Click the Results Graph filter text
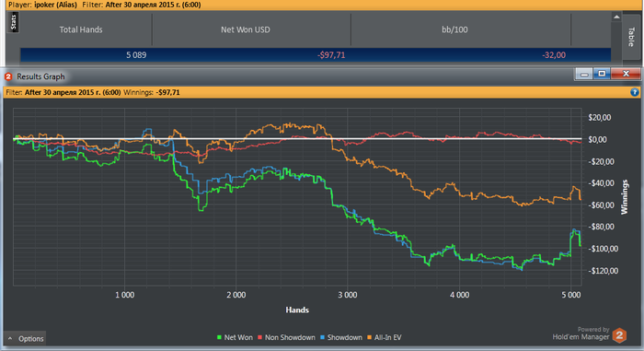The image size is (644, 351). point(93,92)
